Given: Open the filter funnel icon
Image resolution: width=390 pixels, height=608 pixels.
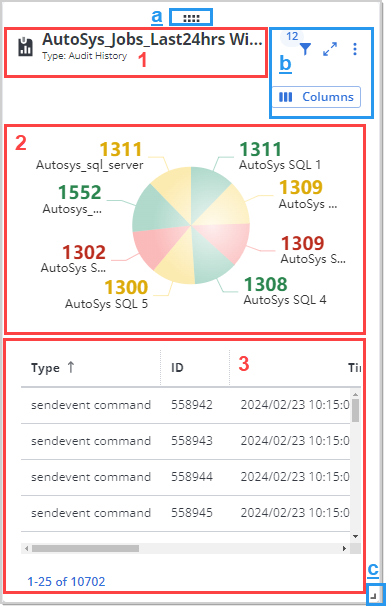Looking at the screenshot, I should (x=305, y=49).
